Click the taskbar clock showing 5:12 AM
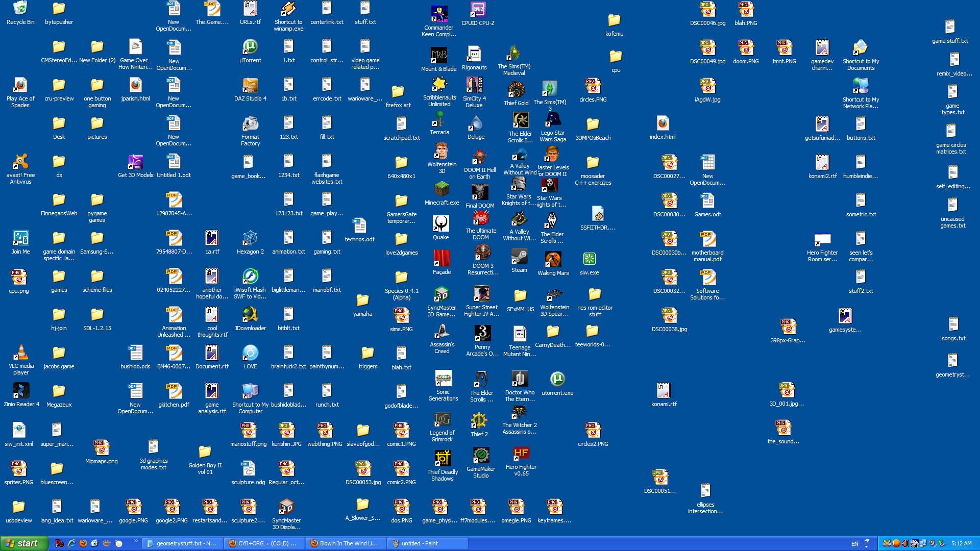The image size is (980, 551). coord(961,543)
